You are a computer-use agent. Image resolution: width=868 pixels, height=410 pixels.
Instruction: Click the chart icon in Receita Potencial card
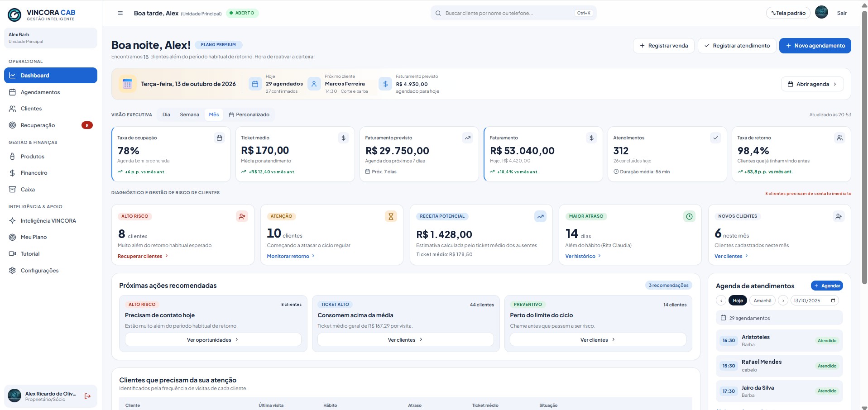(x=540, y=216)
